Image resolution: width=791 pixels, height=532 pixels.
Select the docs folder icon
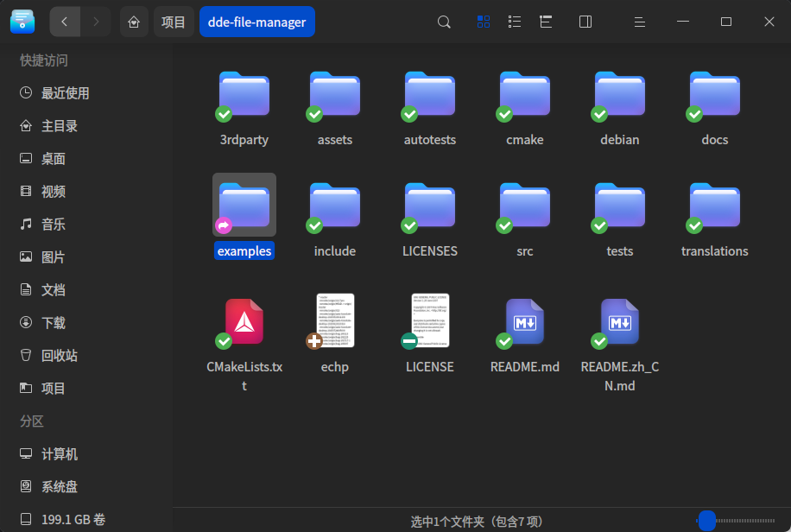[714, 94]
